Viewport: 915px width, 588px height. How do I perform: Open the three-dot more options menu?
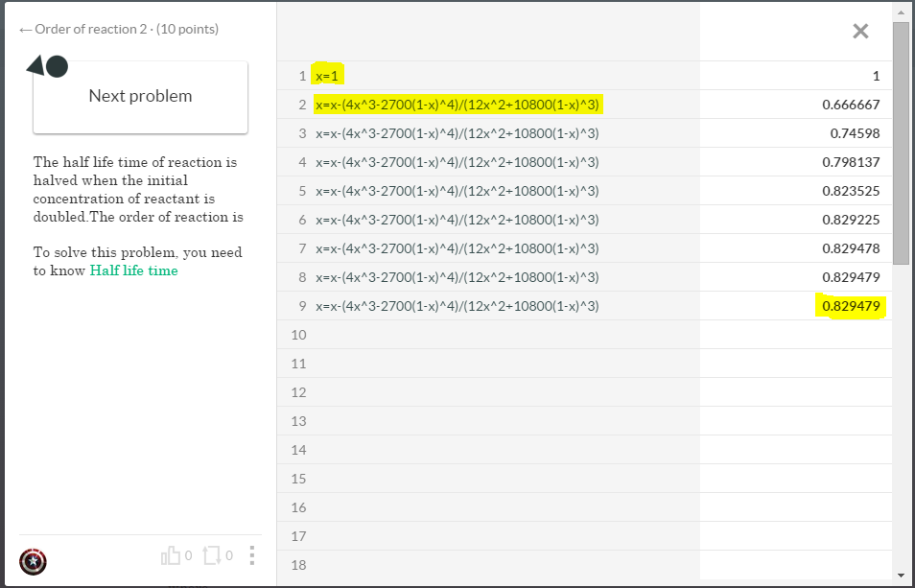click(251, 555)
